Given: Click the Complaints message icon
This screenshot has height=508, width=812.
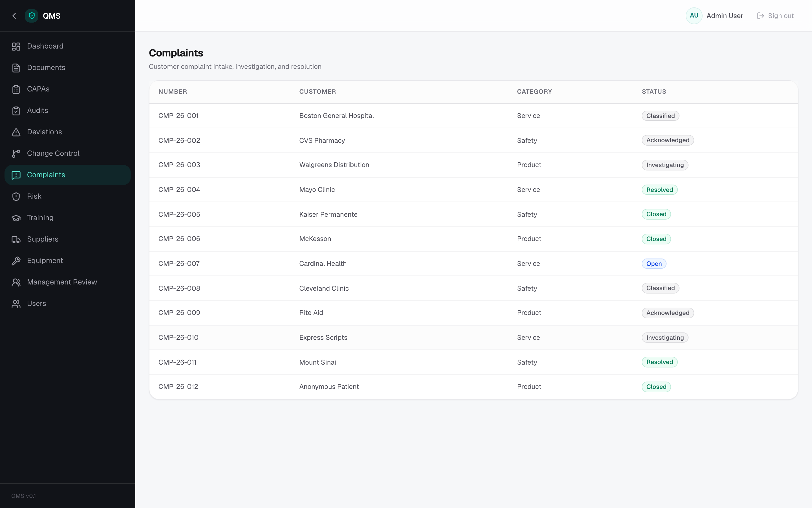Looking at the screenshot, I should click(16, 175).
